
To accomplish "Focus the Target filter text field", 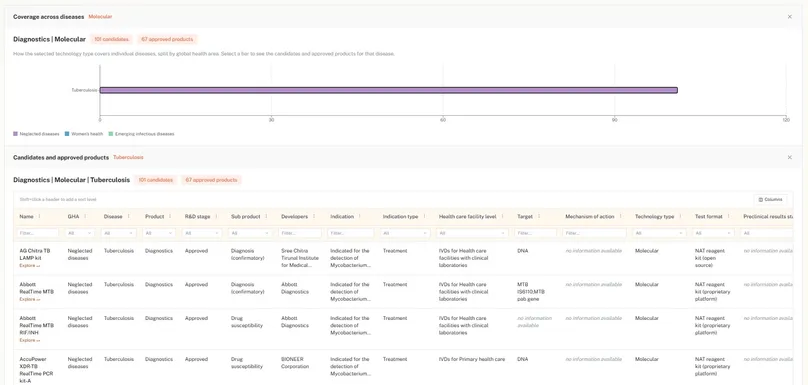I will pos(535,233).
